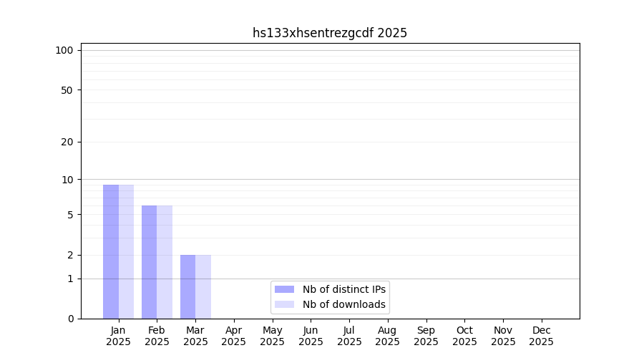
Task: Click the 'Nb of distinct IPs' legend swatch
Action: (x=284, y=289)
